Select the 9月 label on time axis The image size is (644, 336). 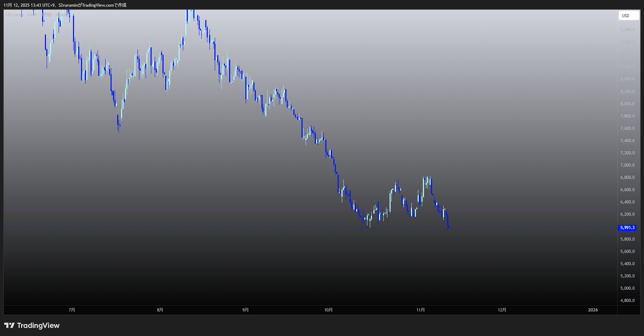246,310
